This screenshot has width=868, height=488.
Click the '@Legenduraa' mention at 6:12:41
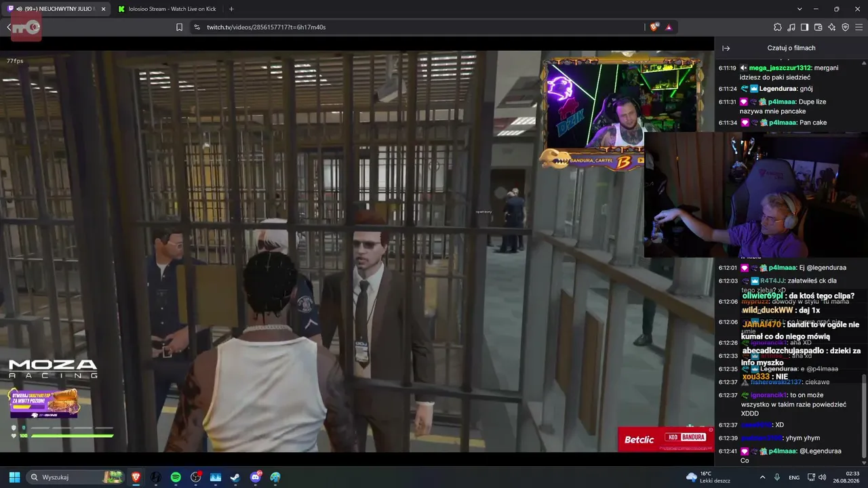pos(820,451)
